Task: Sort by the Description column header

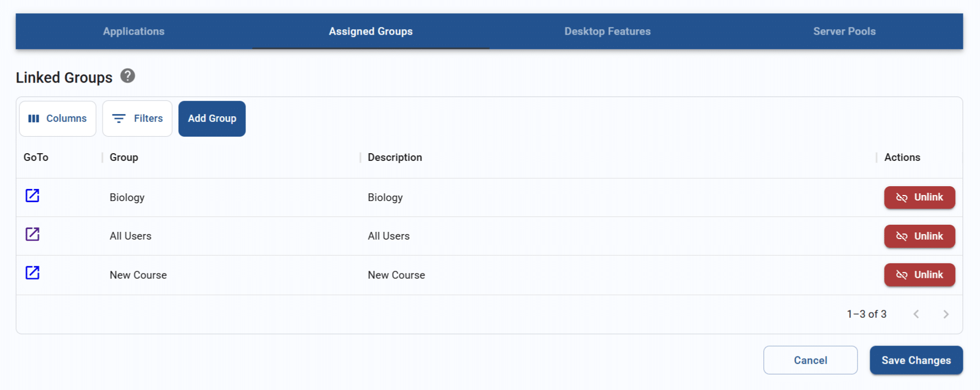Action: click(x=395, y=158)
